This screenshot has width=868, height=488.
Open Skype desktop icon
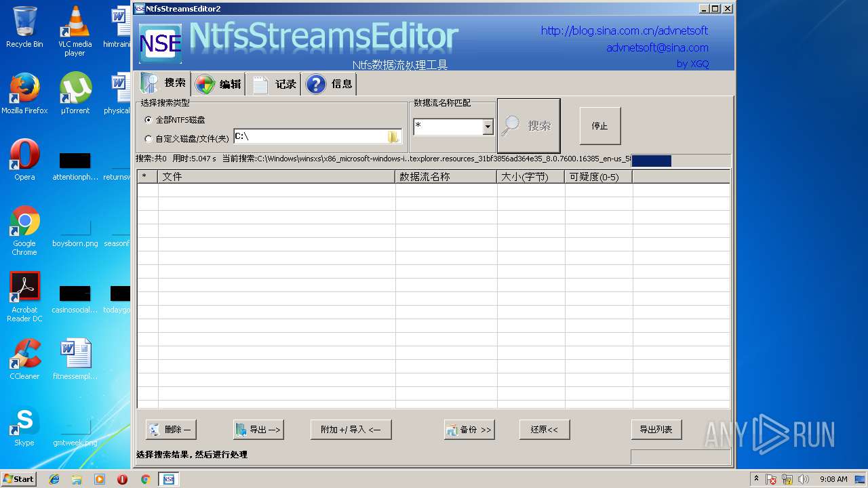(24, 426)
